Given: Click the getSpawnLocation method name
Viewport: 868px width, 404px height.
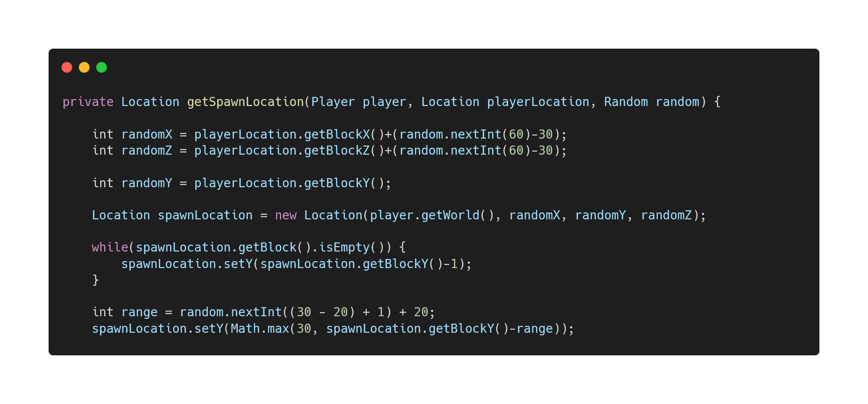Looking at the screenshot, I should click(246, 102).
